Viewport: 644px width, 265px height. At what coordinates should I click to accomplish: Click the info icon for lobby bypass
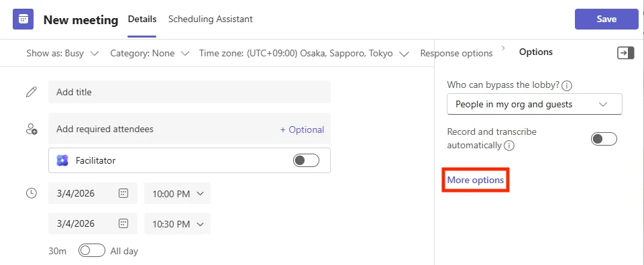click(x=567, y=86)
